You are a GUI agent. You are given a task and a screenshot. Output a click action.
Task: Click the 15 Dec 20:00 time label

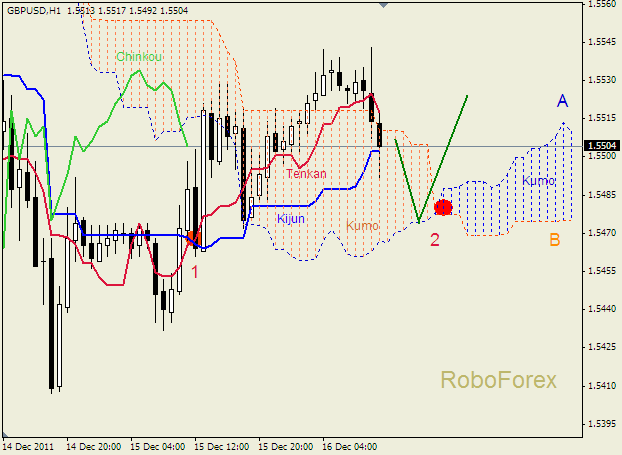tap(286, 447)
